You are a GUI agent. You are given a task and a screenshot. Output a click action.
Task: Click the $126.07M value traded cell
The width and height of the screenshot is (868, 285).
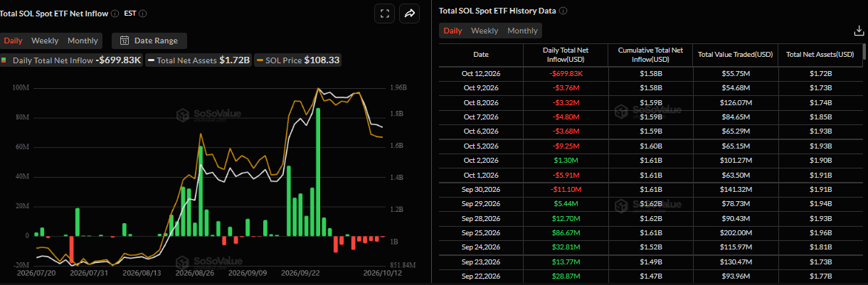736,102
